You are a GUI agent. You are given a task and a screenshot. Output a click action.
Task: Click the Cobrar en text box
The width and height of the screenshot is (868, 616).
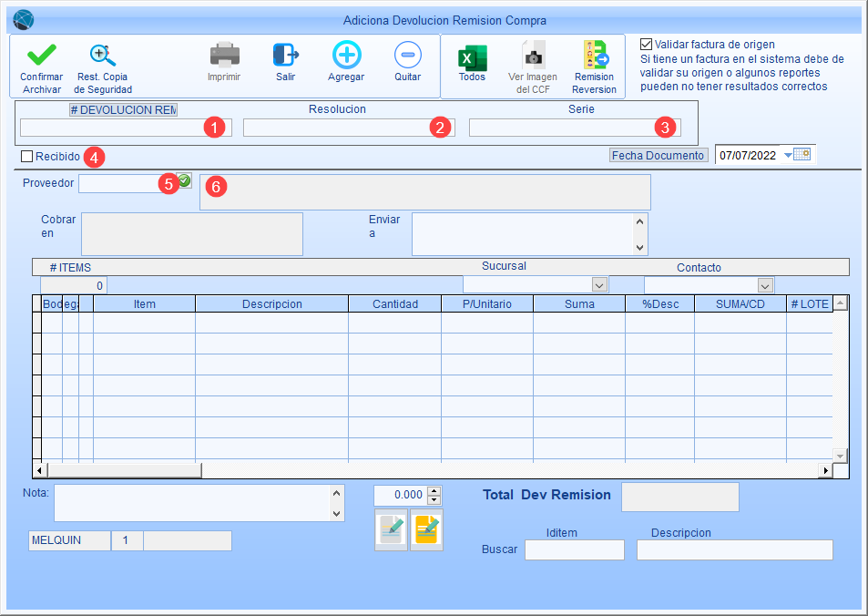tap(192, 234)
